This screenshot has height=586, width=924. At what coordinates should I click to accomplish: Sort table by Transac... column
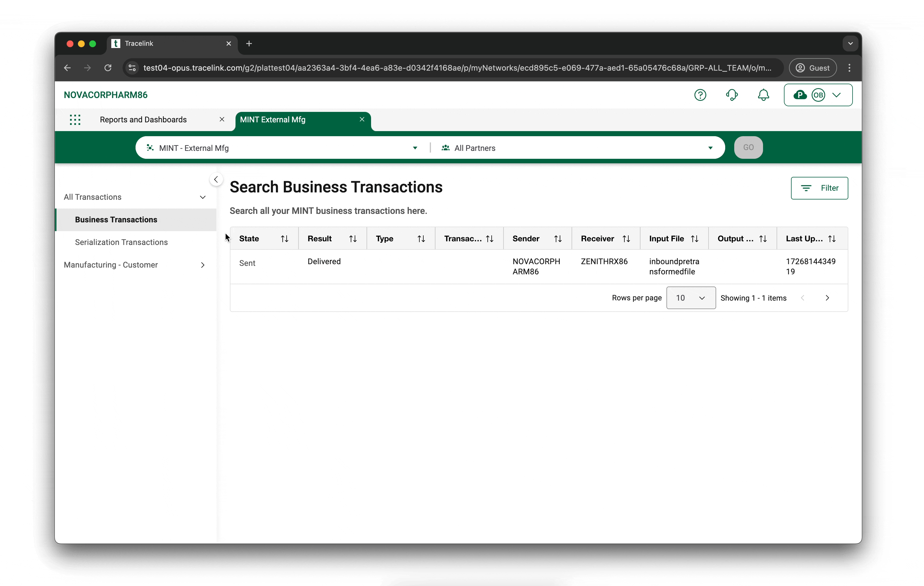point(489,239)
